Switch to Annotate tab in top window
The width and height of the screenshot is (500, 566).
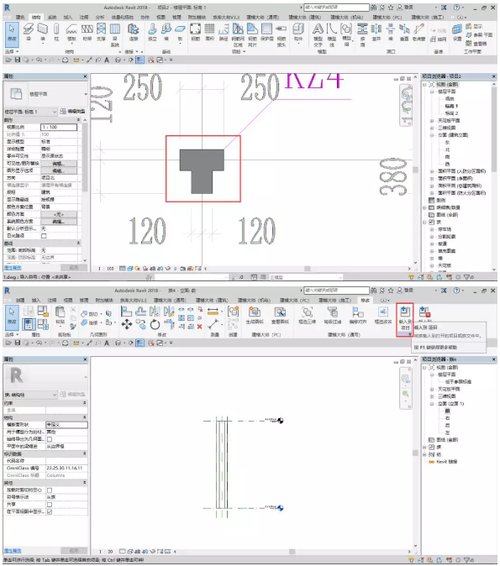click(x=84, y=17)
